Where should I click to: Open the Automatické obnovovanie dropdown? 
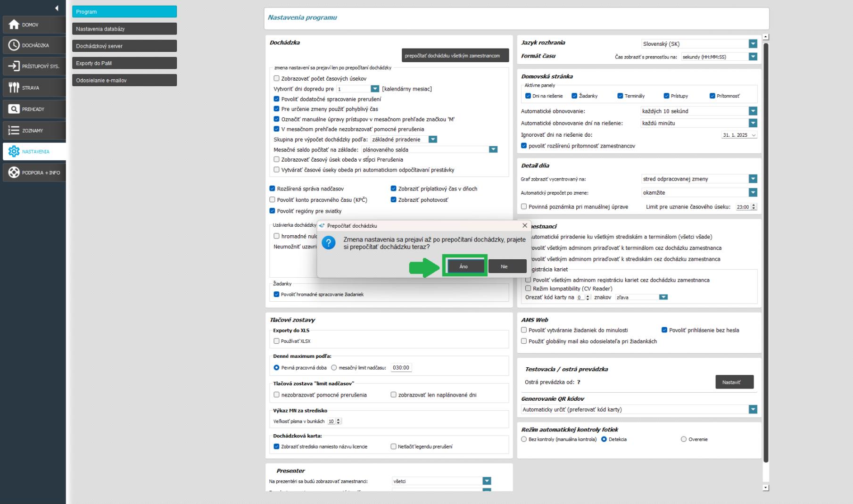click(753, 111)
